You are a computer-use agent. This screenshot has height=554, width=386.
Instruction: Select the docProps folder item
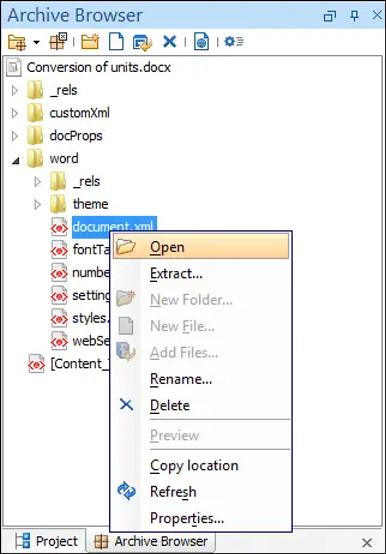(x=76, y=136)
